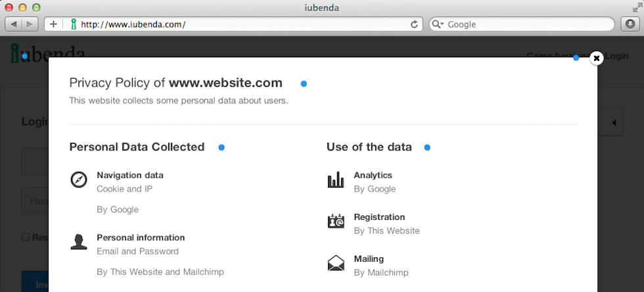Go back to the previous page
This screenshot has width=644, height=292.
tap(13, 24)
